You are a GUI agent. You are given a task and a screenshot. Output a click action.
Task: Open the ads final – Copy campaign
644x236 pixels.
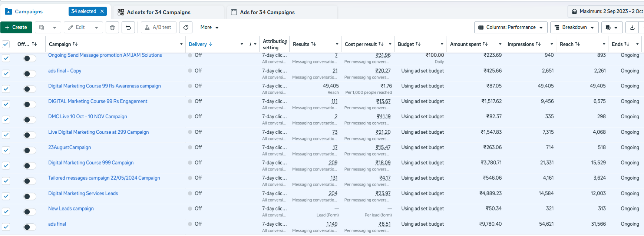(65, 71)
